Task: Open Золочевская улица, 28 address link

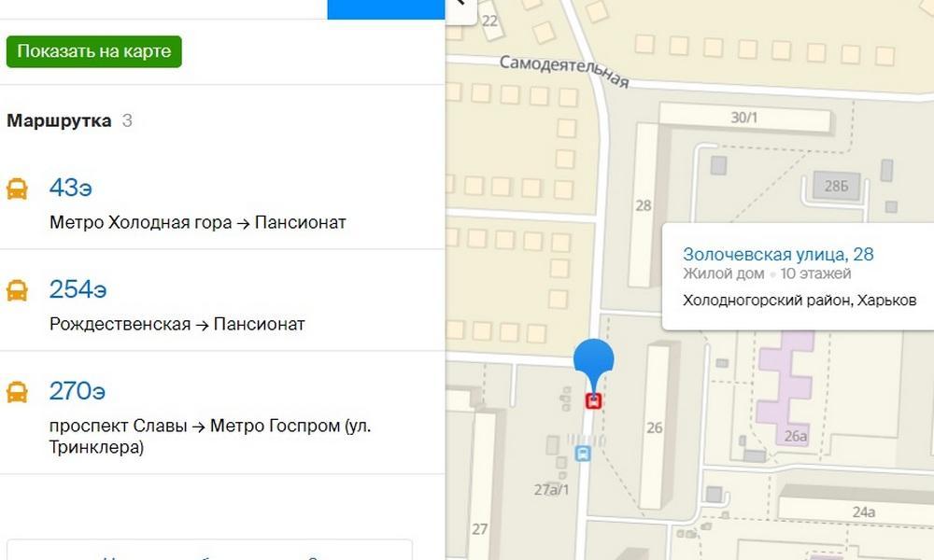Action: (x=778, y=255)
